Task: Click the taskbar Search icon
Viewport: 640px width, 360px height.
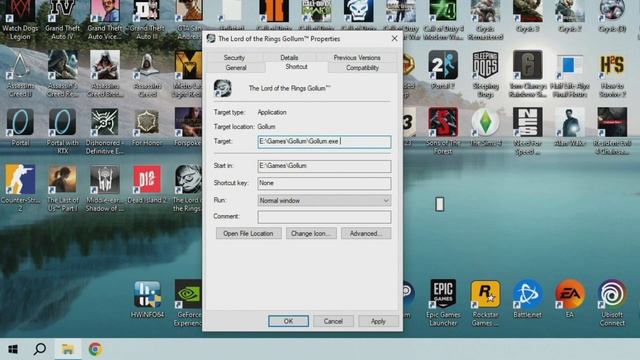Action: [40, 349]
